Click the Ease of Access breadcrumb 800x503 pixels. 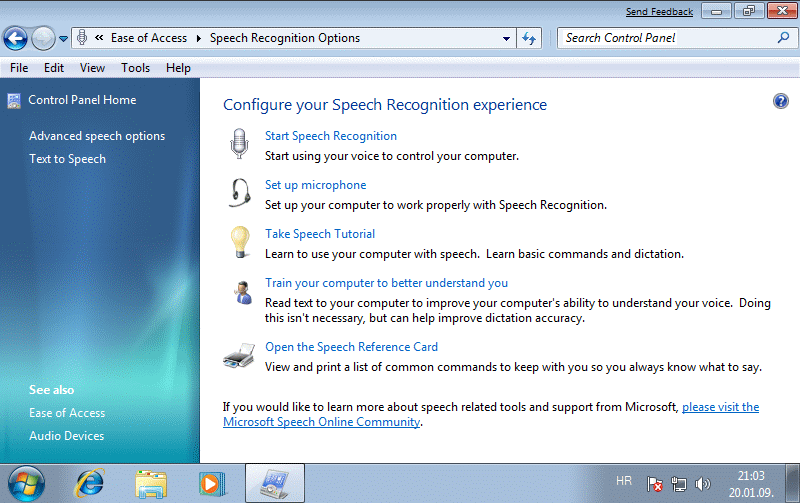[149, 38]
